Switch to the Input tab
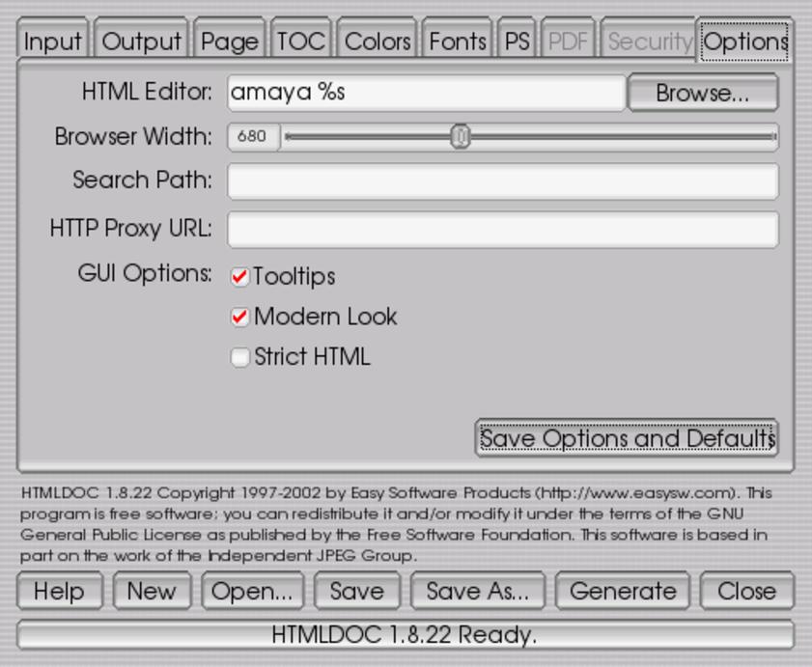The width and height of the screenshot is (812, 667). (54, 42)
